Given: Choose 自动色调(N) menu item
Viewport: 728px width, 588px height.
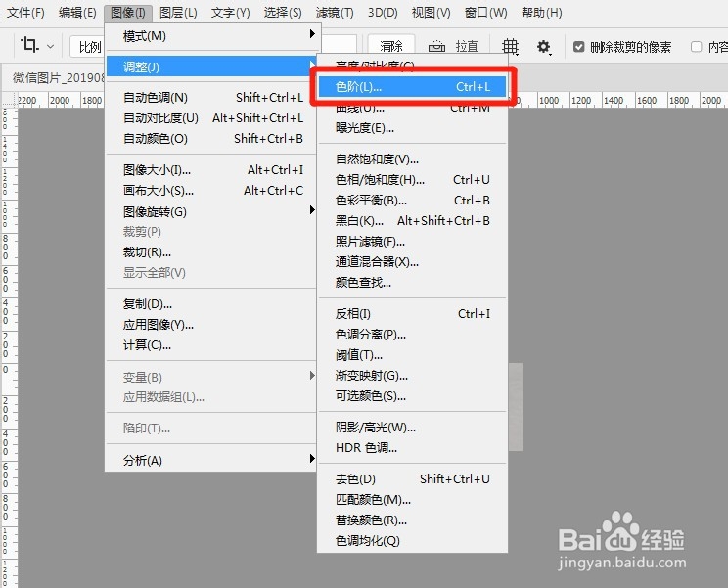Looking at the screenshot, I should coord(213,98).
